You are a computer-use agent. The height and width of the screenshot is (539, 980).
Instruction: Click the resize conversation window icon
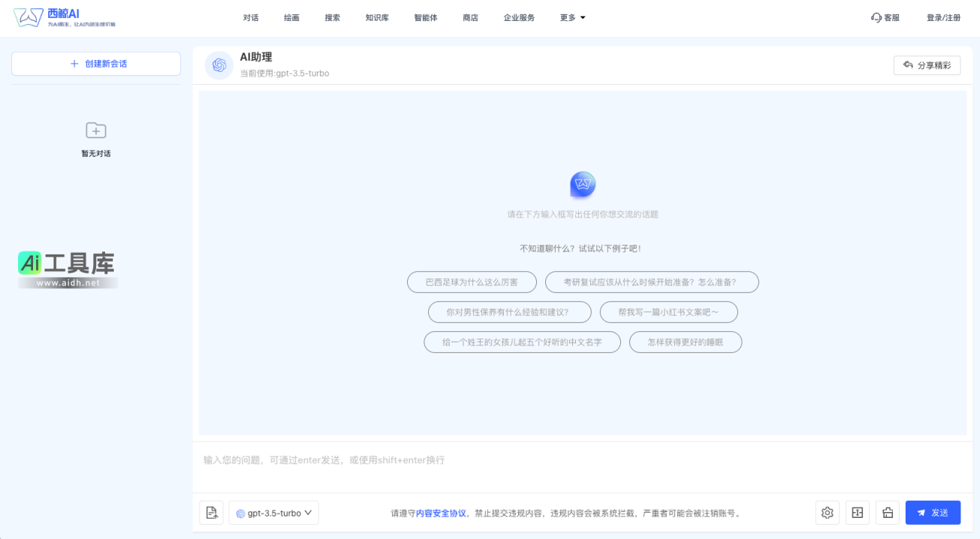[x=857, y=512]
